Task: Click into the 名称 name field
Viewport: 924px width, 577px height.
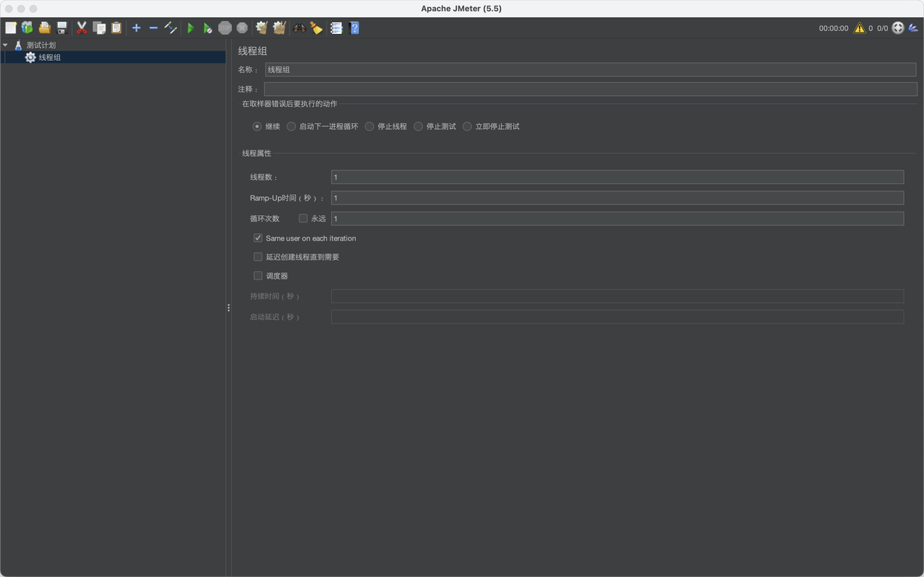Action: pos(590,69)
